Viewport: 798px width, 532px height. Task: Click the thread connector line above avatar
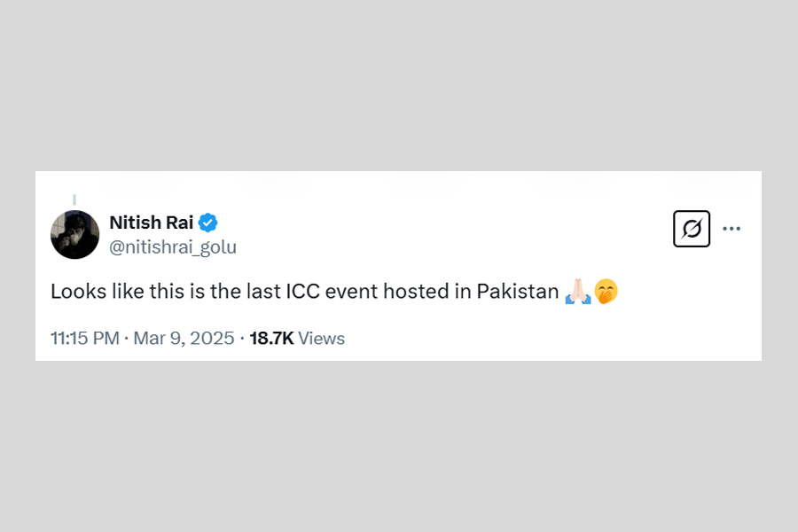pyautogui.click(x=74, y=199)
